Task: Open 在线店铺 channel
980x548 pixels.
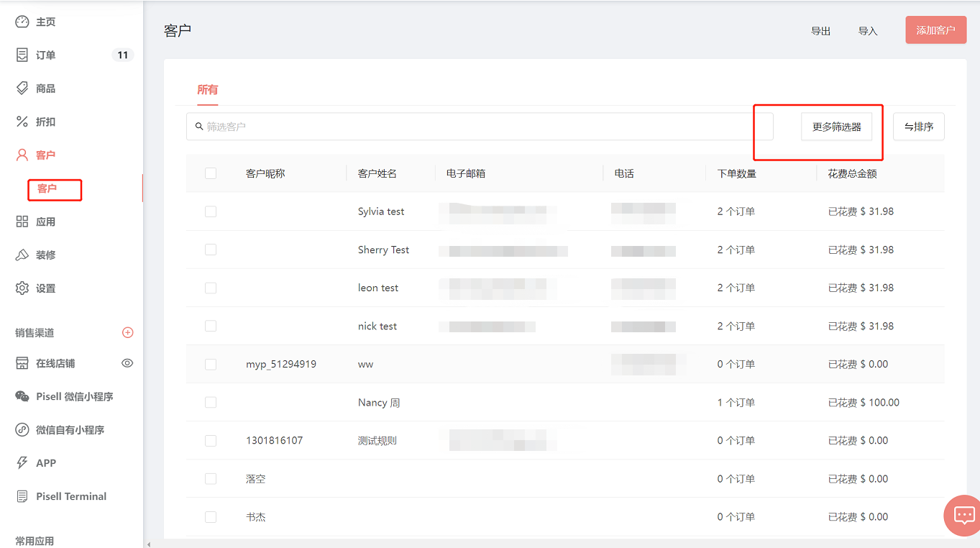Action: pos(56,363)
